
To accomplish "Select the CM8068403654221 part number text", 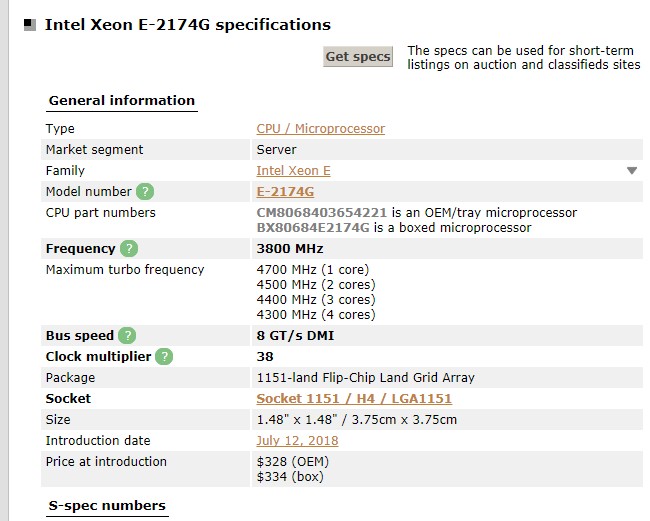I will 322,213.
